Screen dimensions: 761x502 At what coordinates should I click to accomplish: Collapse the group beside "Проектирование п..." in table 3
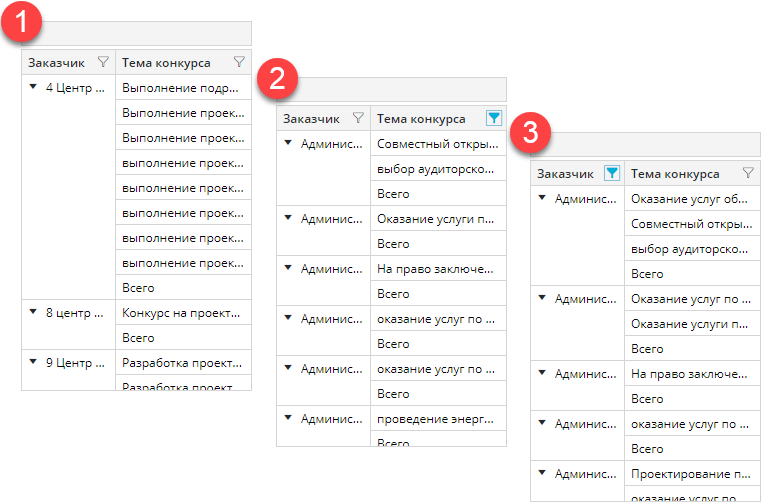pos(543,472)
